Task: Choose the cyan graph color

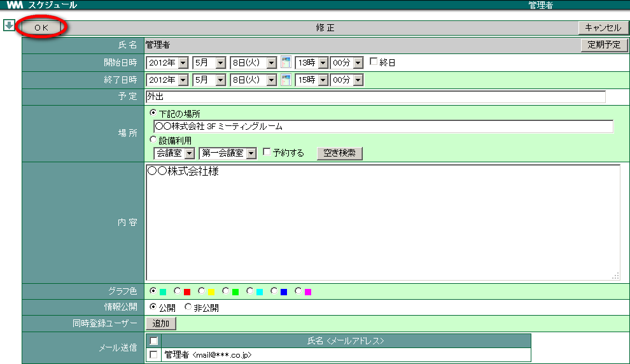Action: coord(250,290)
